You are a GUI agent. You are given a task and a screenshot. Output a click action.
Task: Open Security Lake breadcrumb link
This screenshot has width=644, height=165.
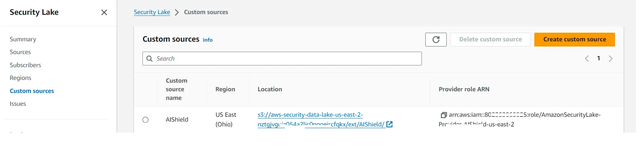point(152,12)
